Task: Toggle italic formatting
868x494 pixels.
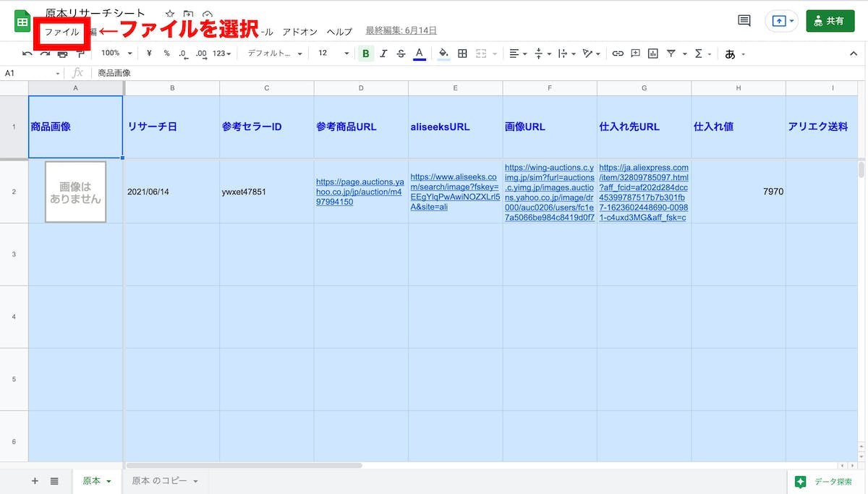Action: click(383, 54)
